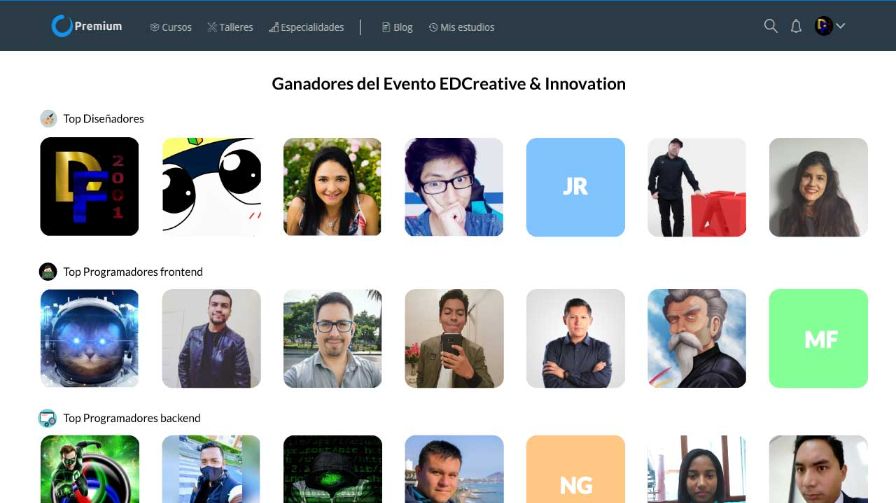Open Mis estudios link
Image resolution: width=896 pixels, height=503 pixels.
pyautogui.click(x=462, y=27)
